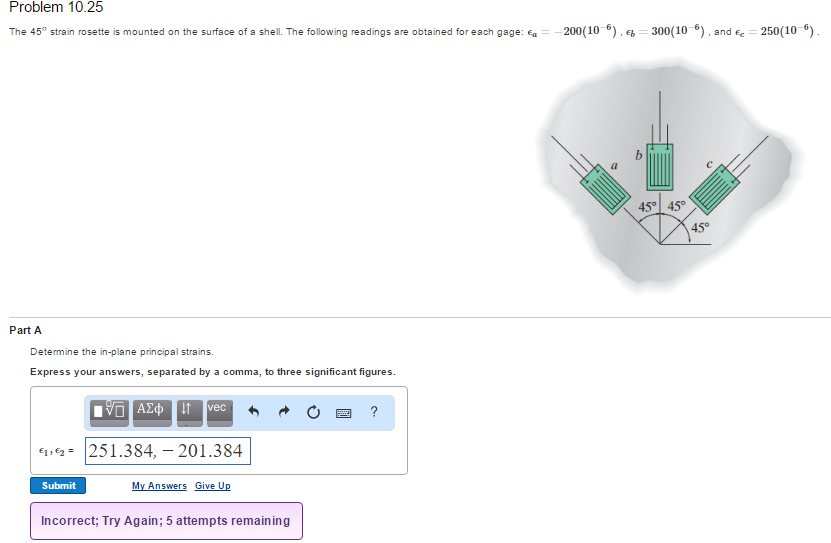Click the 'Determine the in-plane principal strains.' text
The height and width of the screenshot is (543, 831).
[x=122, y=352]
